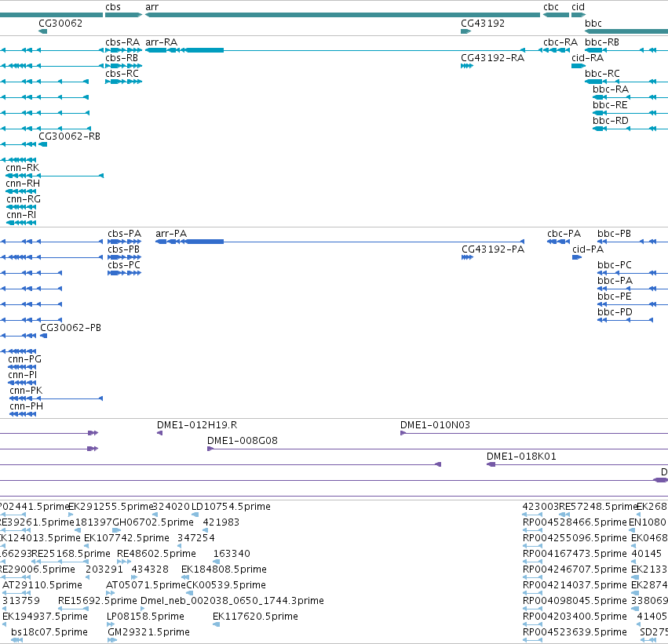
Task: Click the CG30062 gene glyph
Action: [x=42, y=31]
